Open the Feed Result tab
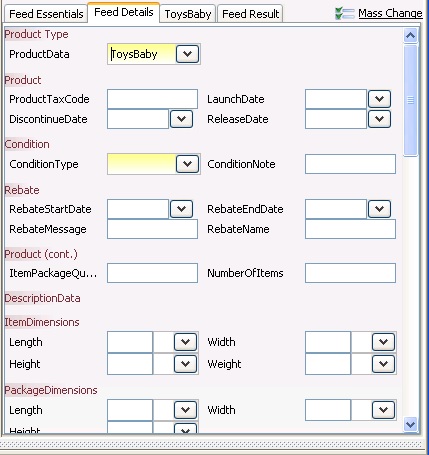Image resolution: width=429 pixels, height=455 pixels. tap(250, 14)
